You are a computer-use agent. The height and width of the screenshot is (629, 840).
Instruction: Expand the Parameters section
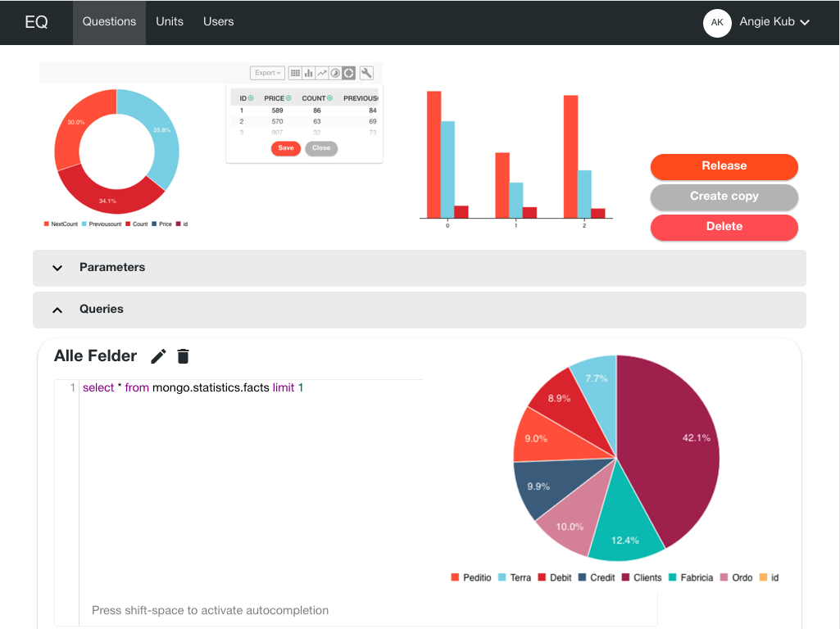click(57, 268)
